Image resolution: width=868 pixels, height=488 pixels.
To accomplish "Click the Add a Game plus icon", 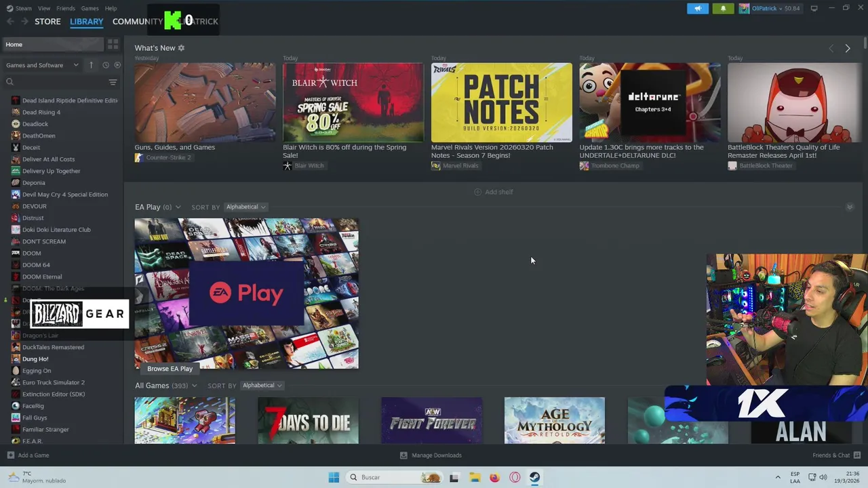I will [x=10, y=455].
